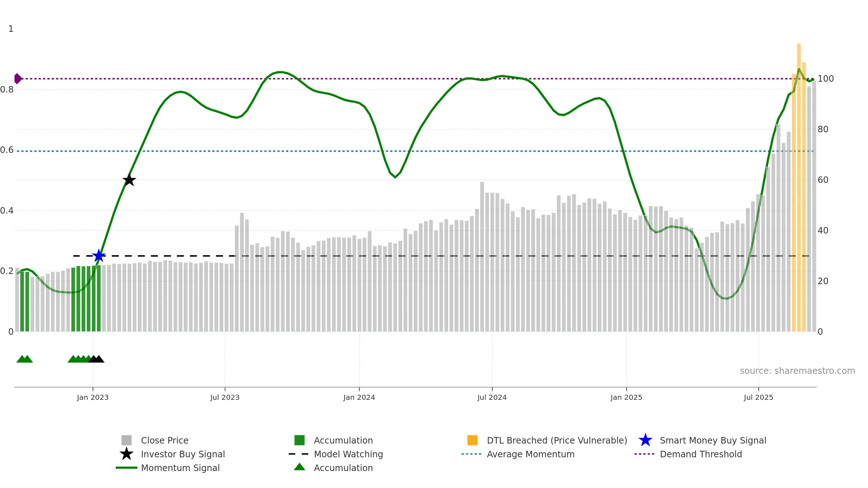
Task: Click the leftmost green accumulation triangle pair
Action: [x=25, y=359]
